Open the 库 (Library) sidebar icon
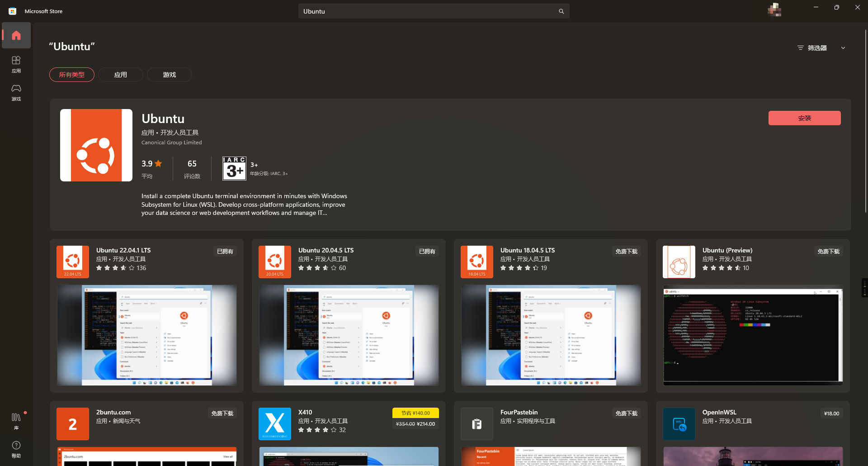Screen dimensions: 868x466 tap(16, 421)
